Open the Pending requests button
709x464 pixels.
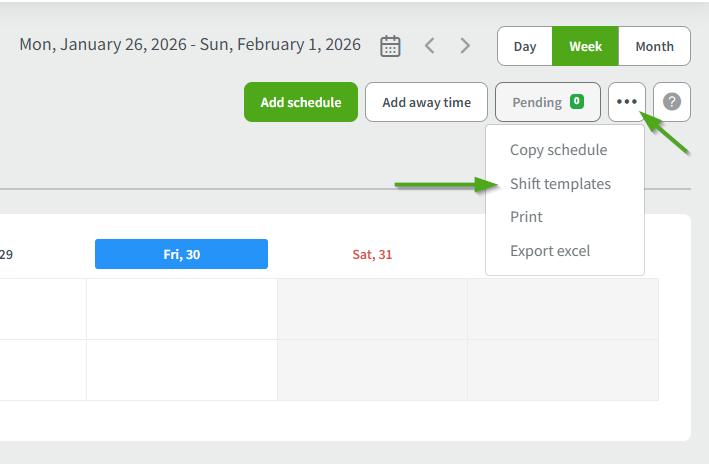tap(548, 102)
